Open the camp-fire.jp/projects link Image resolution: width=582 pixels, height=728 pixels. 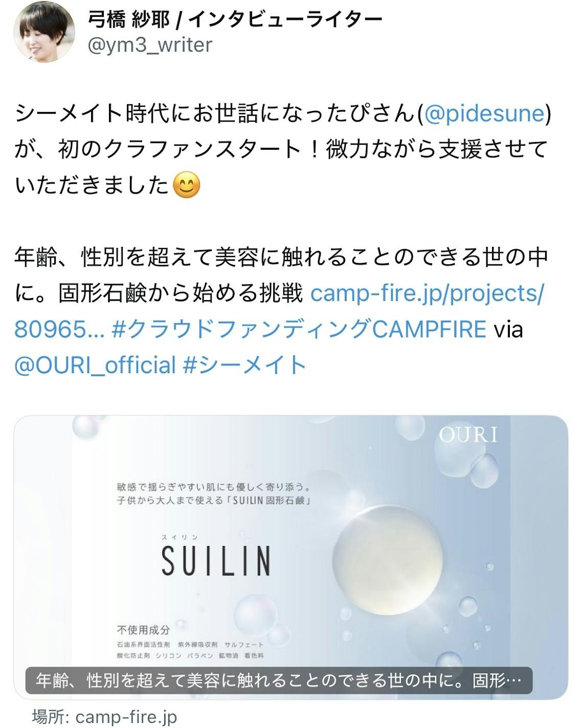pyautogui.click(x=427, y=293)
